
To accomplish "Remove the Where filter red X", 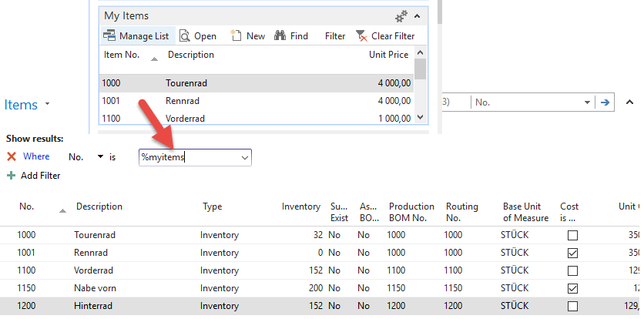I will point(12,157).
